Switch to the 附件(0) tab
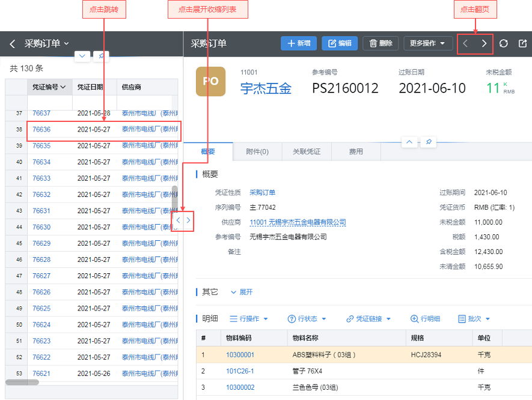The image size is (532, 400). click(257, 152)
